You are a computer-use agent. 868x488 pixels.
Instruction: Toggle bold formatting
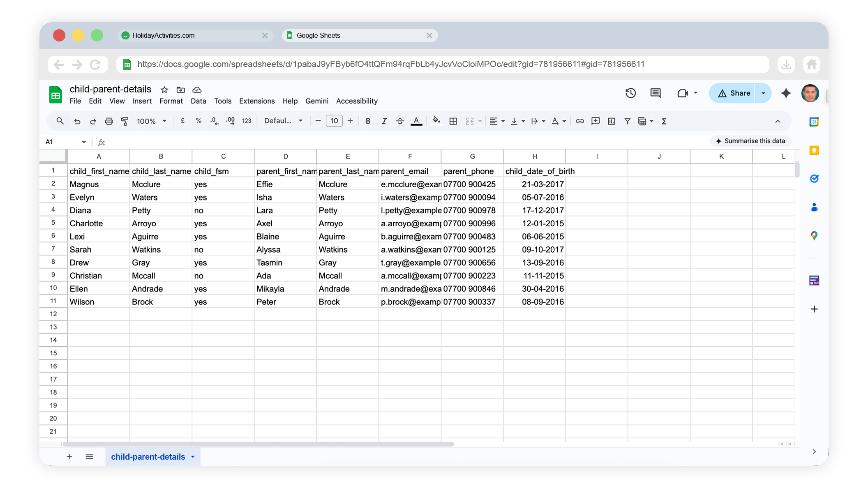tap(368, 121)
